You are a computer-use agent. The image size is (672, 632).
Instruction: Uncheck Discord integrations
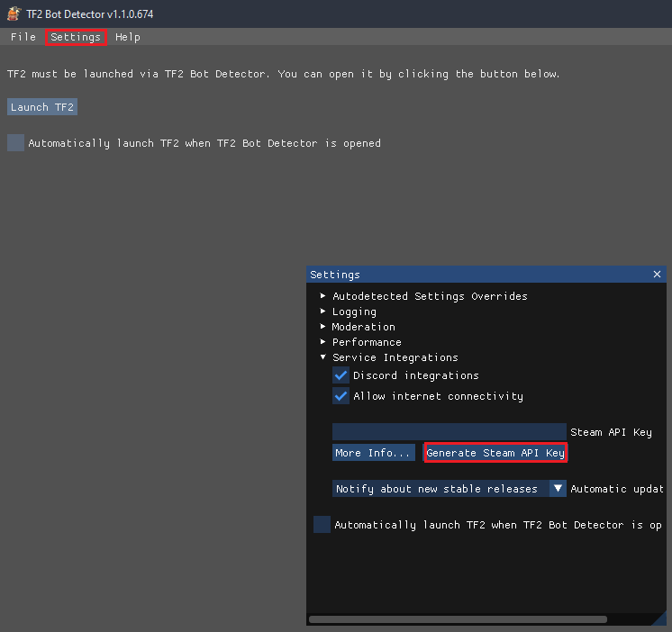click(341, 375)
